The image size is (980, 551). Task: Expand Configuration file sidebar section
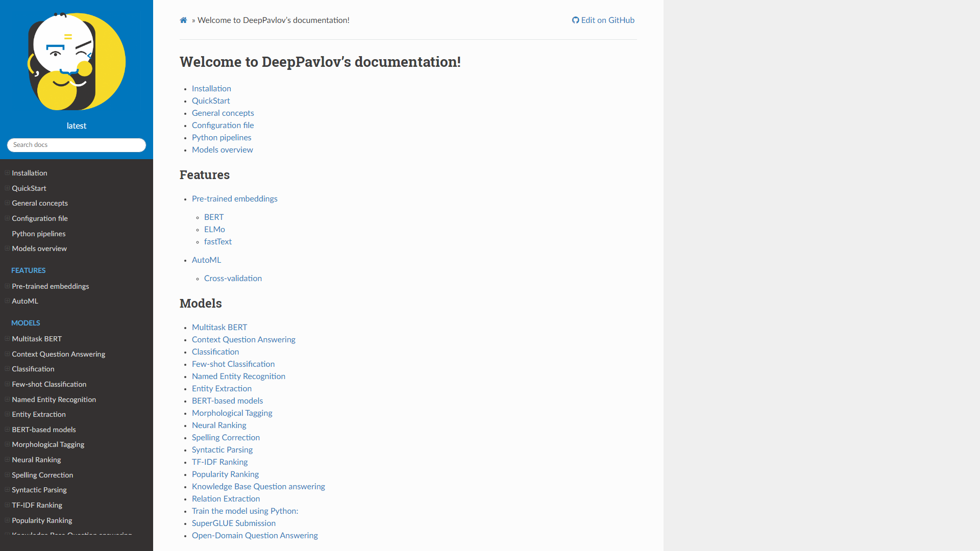[7, 218]
